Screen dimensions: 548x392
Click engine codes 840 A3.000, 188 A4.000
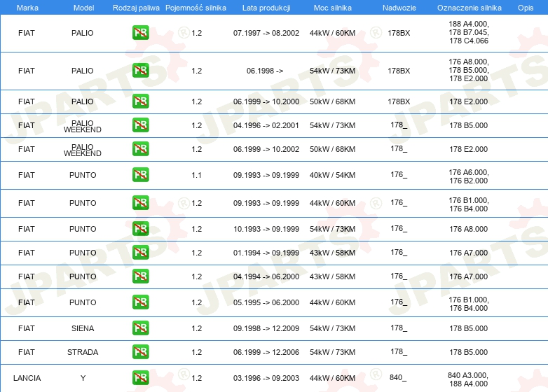click(468, 379)
